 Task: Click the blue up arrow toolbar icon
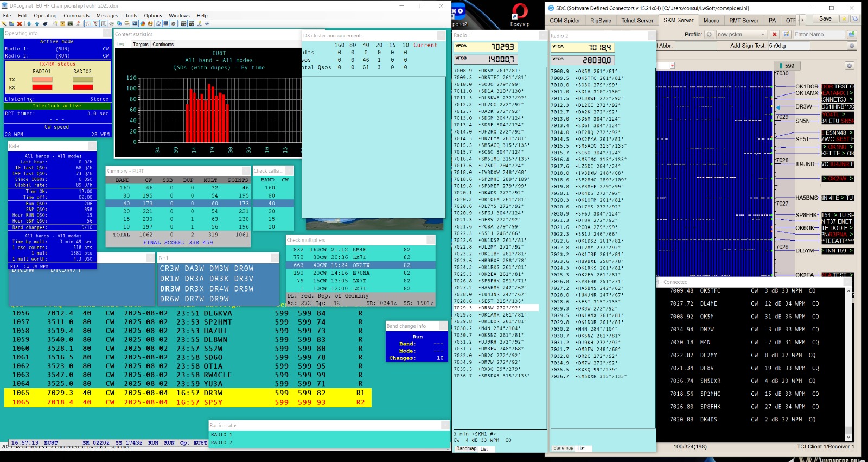[x=37, y=24]
